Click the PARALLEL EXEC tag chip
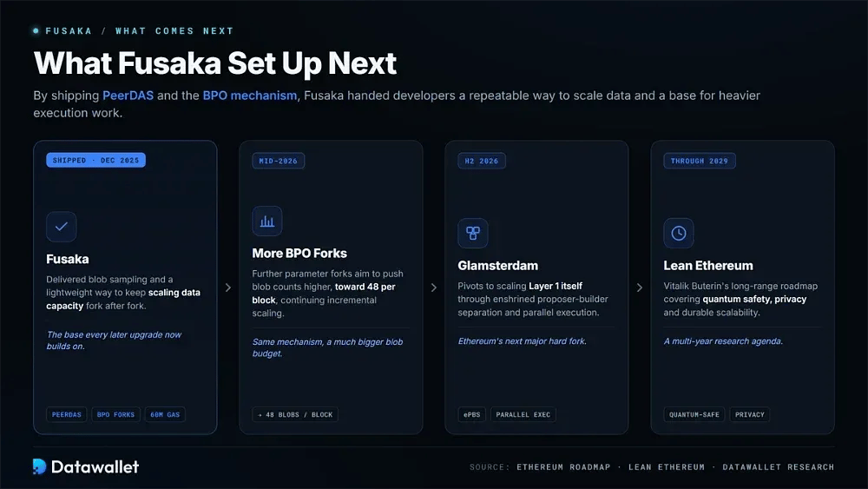Image resolution: width=868 pixels, height=489 pixels. 523,415
